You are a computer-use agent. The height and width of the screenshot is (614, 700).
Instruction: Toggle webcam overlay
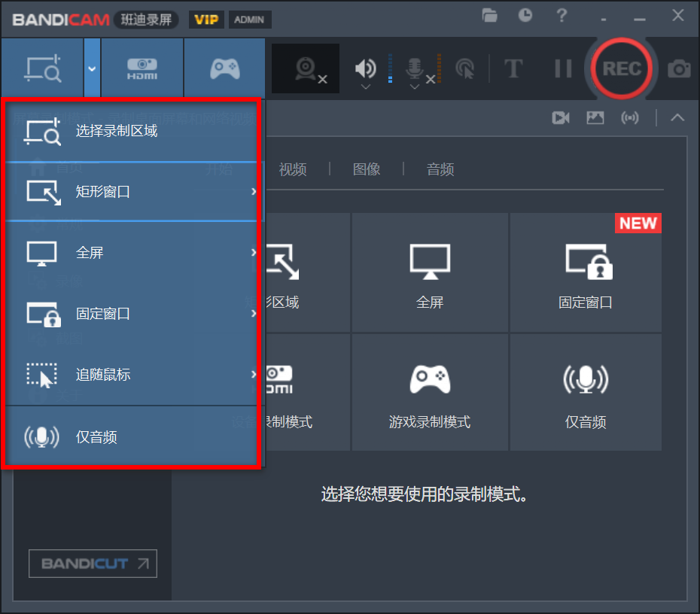pos(306,68)
